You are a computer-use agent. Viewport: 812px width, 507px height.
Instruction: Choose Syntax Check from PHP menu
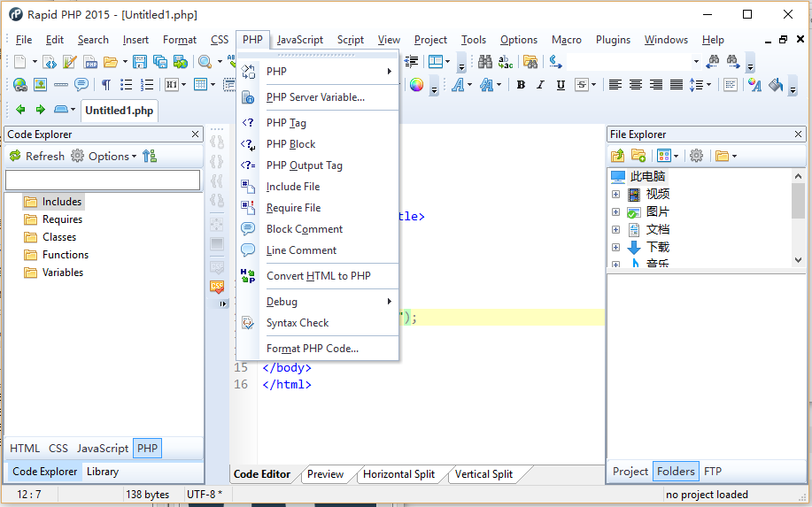tap(298, 323)
